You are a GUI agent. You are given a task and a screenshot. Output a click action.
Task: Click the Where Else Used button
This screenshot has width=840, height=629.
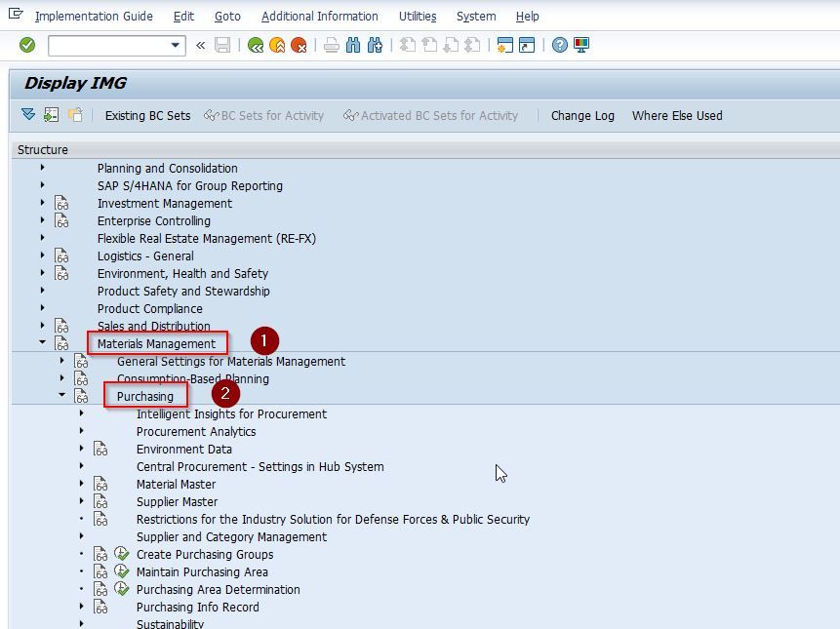(677, 116)
